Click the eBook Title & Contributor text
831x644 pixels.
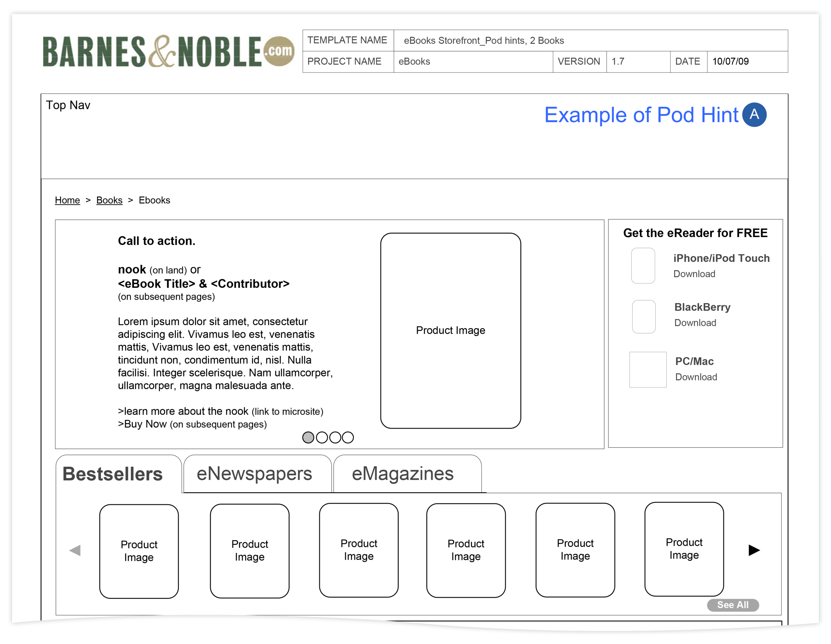pyautogui.click(x=203, y=284)
